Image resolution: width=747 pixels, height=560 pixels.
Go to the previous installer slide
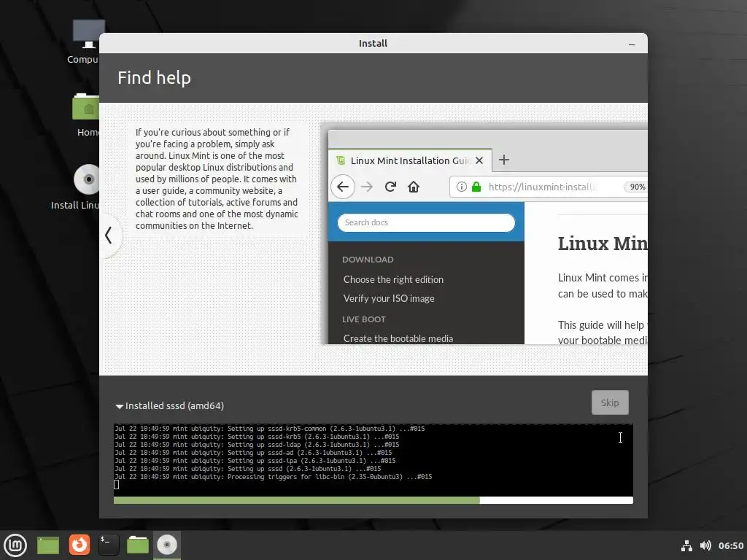click(x=109, y=236)
